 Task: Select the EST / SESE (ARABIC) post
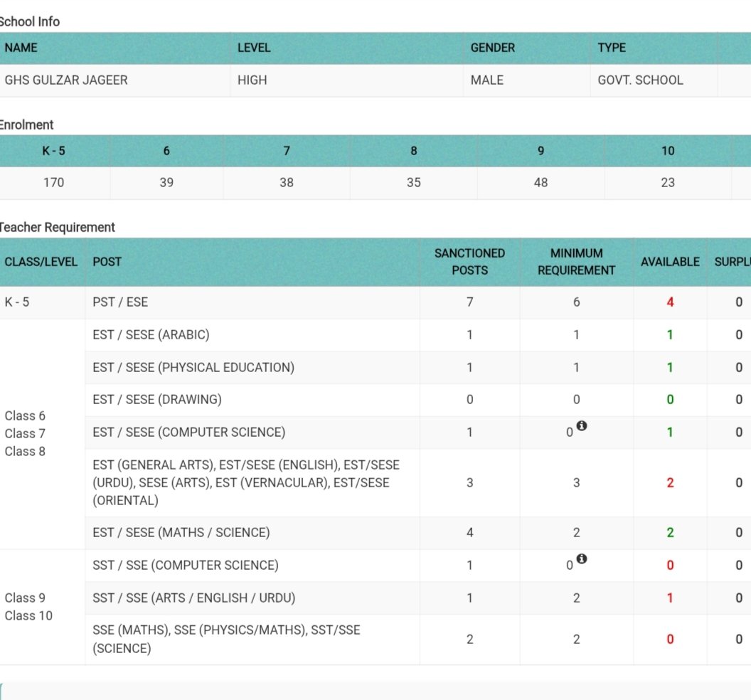[151, 335]
